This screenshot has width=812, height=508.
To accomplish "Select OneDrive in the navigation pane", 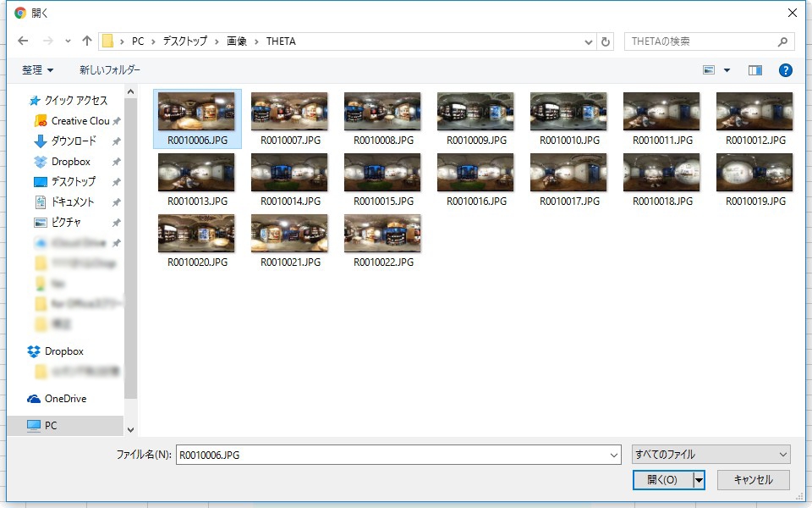I will pos(65,399).
